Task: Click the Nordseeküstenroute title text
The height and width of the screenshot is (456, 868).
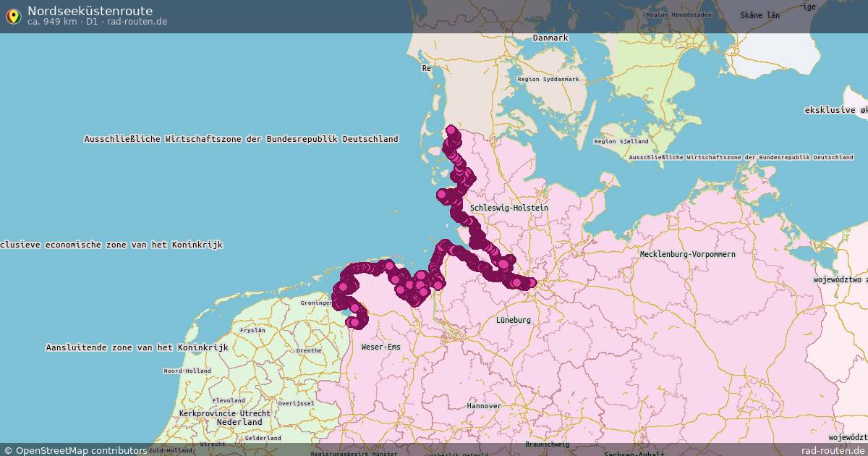Action: (89, 10)
